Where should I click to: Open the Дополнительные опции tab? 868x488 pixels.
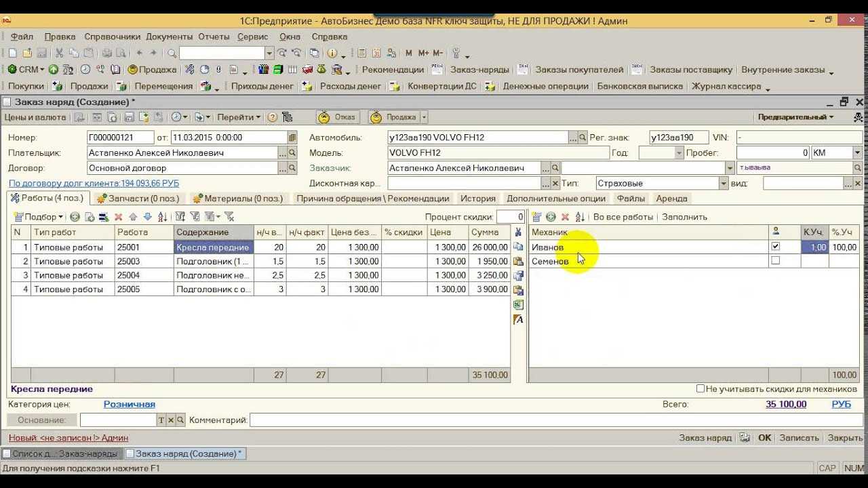coord(556,199)
